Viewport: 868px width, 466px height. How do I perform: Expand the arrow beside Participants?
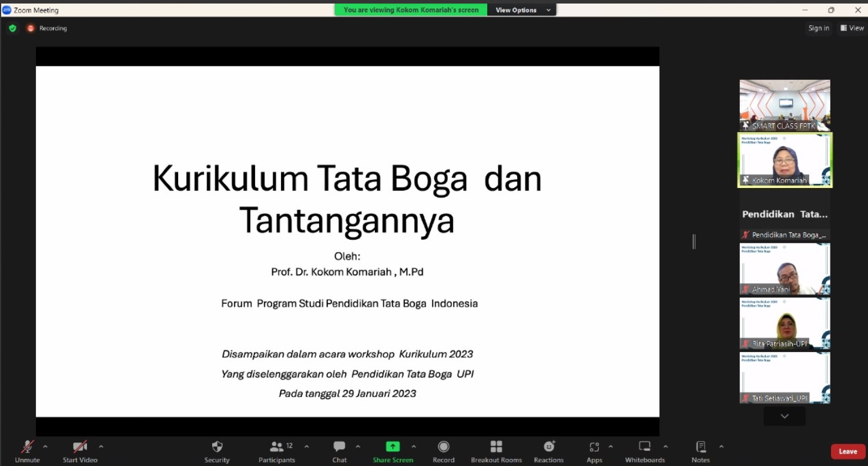[306, 447]
